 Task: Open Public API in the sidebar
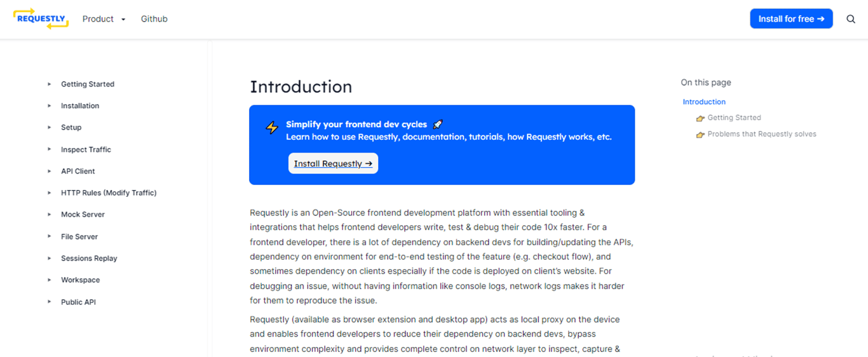(78, 302)
